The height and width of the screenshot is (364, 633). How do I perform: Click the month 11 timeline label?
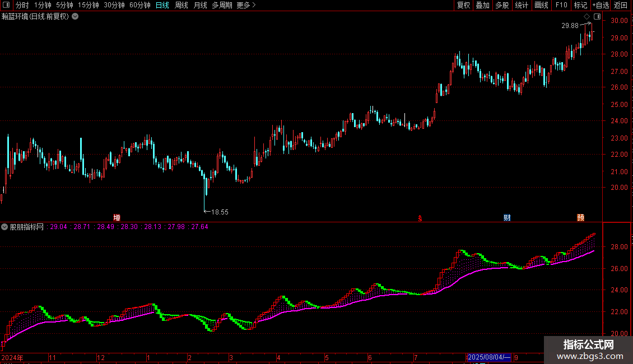coord(53,357)
